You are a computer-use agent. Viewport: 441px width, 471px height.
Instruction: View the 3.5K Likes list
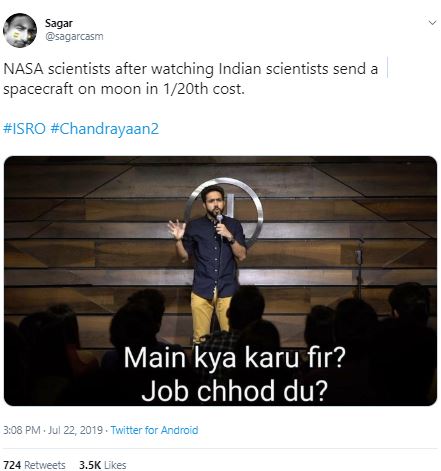(103, 465)
